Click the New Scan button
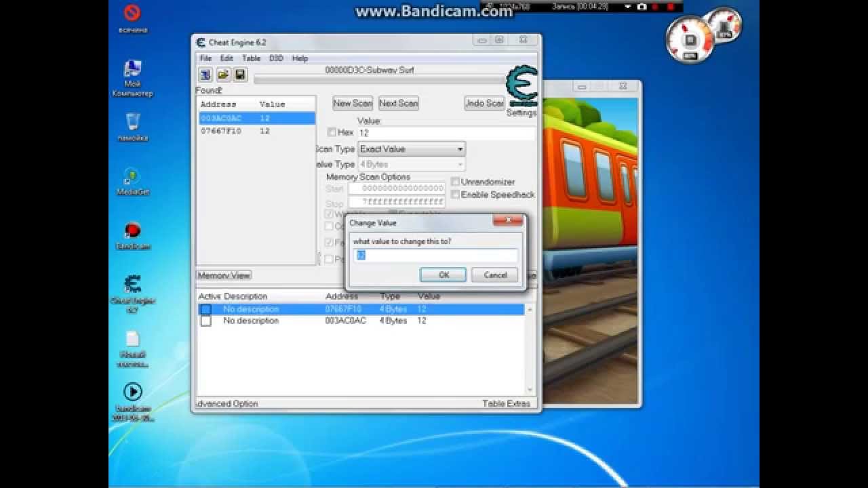This screenshot has height=488, width=868. 353,103
